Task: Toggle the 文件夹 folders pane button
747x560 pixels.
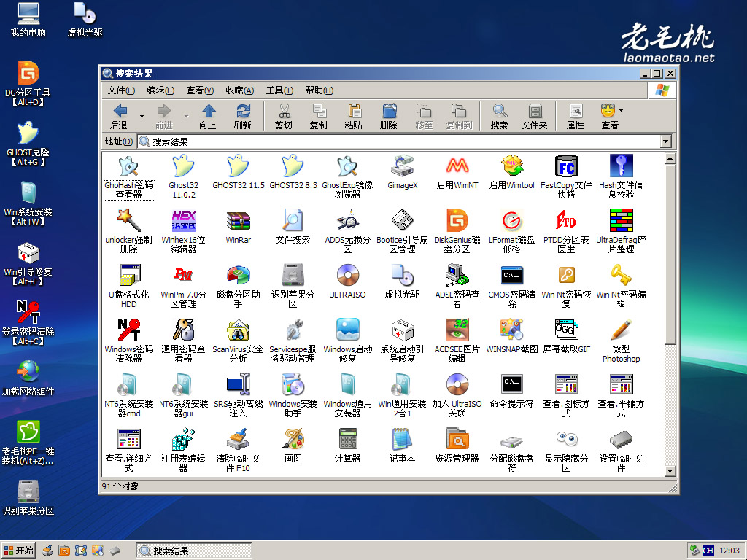Action: coord(535,117)
